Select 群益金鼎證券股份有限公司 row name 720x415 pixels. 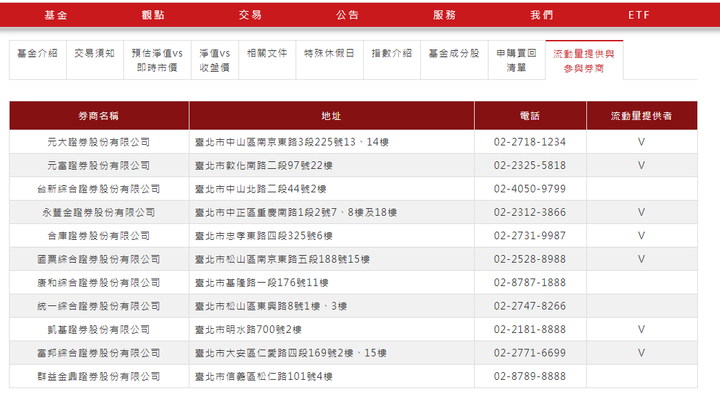(99, 376)
